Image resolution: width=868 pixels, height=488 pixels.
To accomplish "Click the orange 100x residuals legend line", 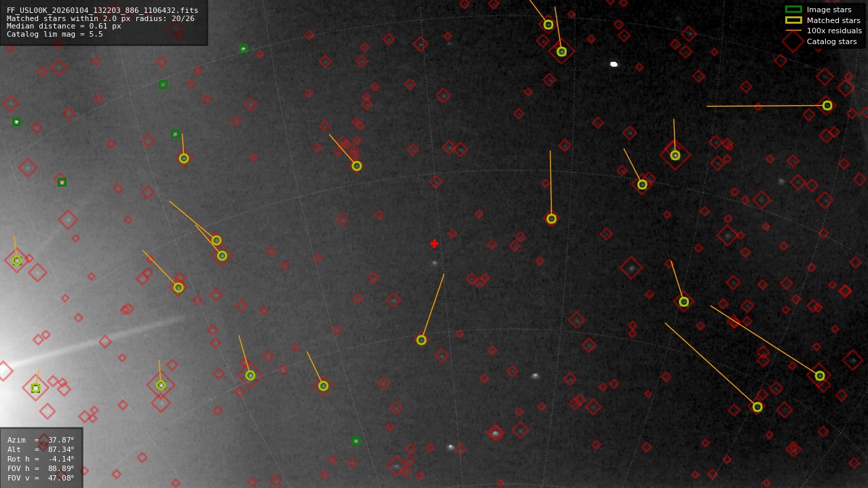I will click(793, 31).
